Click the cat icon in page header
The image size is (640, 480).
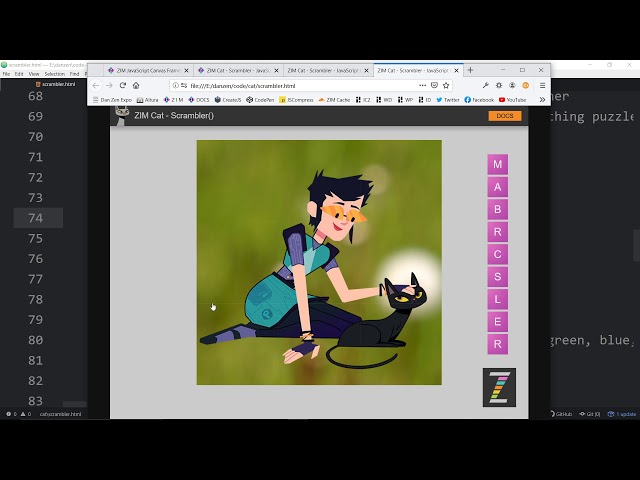(122, 115)
